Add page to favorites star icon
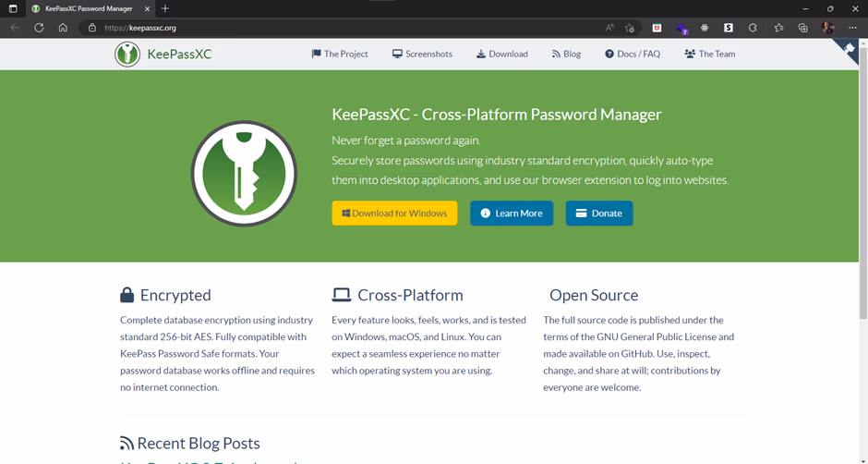This screenshot has height=464, width=868. click(x=630, y=28)
